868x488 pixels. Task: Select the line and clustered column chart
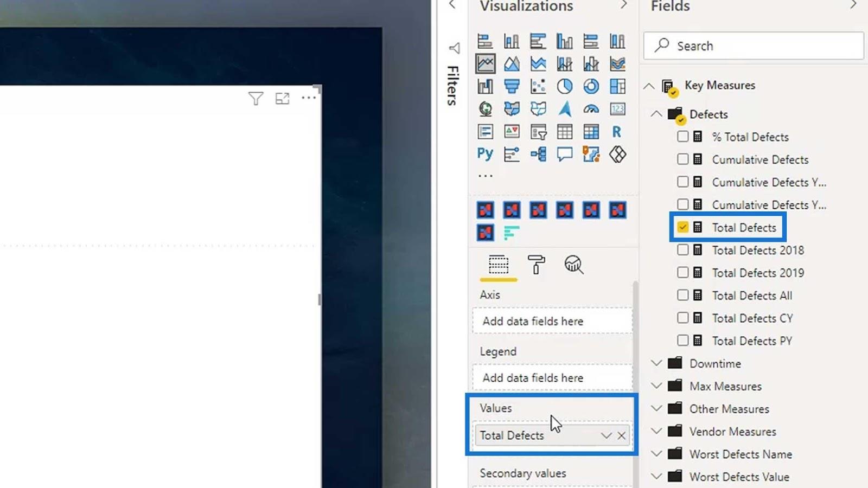591,64
